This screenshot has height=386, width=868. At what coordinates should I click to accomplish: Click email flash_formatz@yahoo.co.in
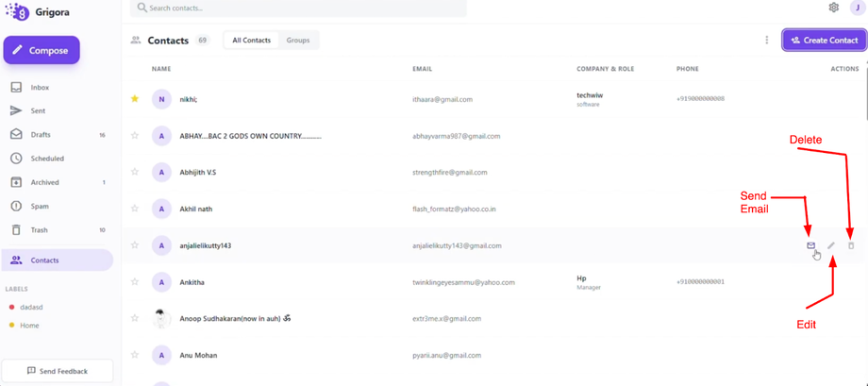click(454, 209)
